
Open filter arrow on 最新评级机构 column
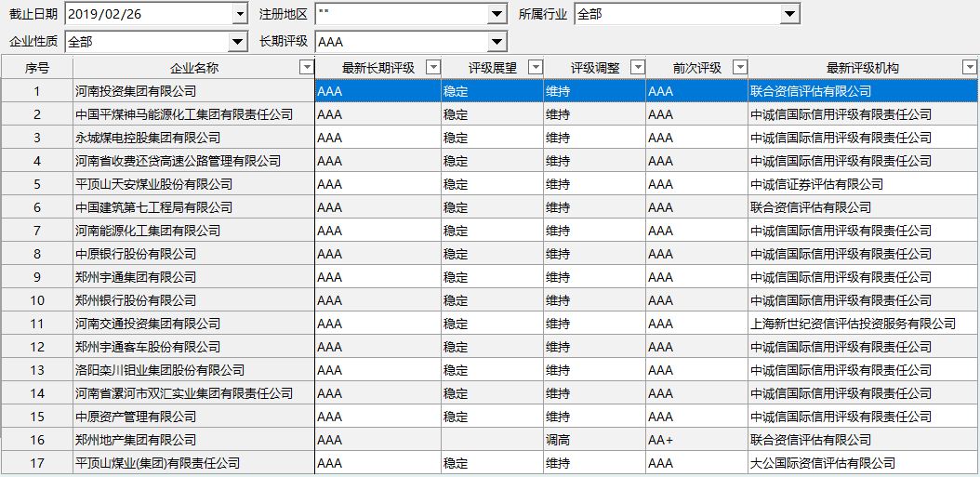tap(970, 68)
